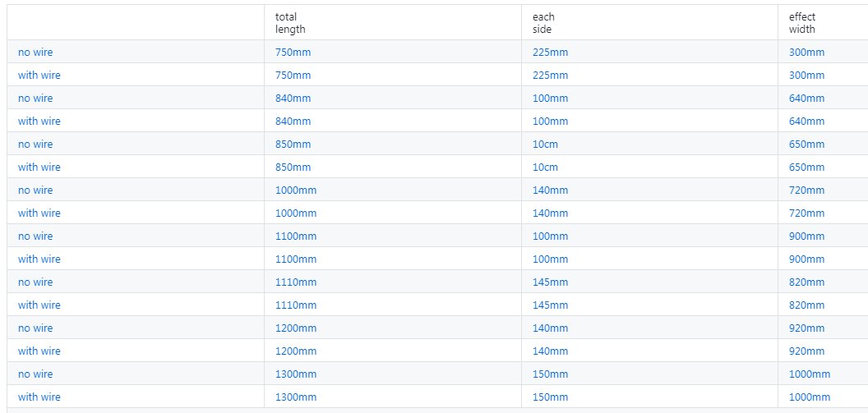Click the "each side" column header
This screenshot has width=868, height=413.
point(543,23)
